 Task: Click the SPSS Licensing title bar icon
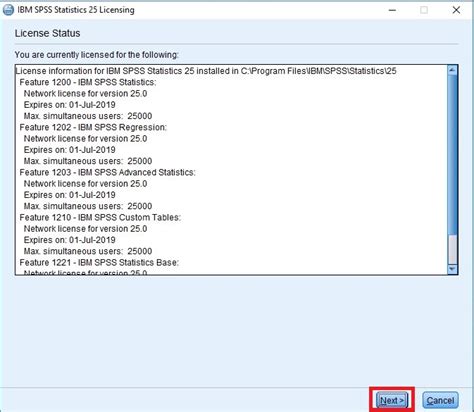click(x=8, y=10)
